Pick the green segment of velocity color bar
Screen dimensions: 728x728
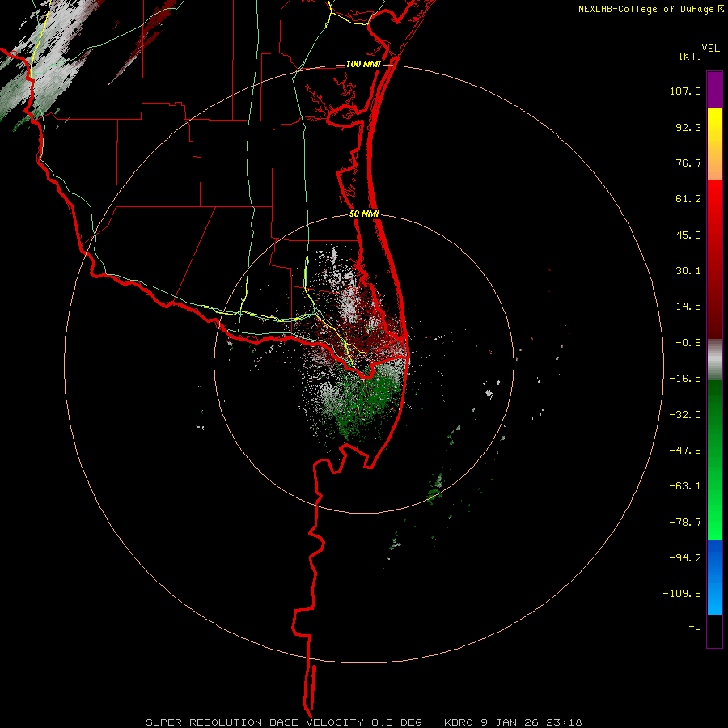pos(714,459)
